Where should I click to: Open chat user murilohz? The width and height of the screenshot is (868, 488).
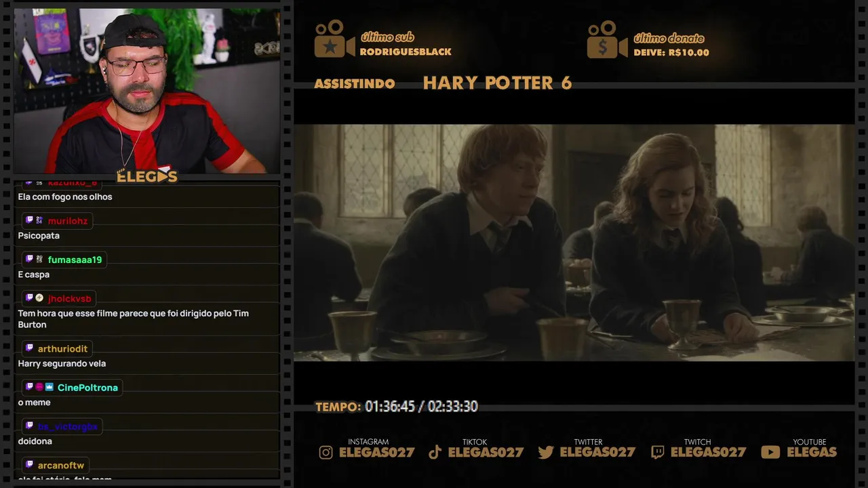[x=68, y=221]
